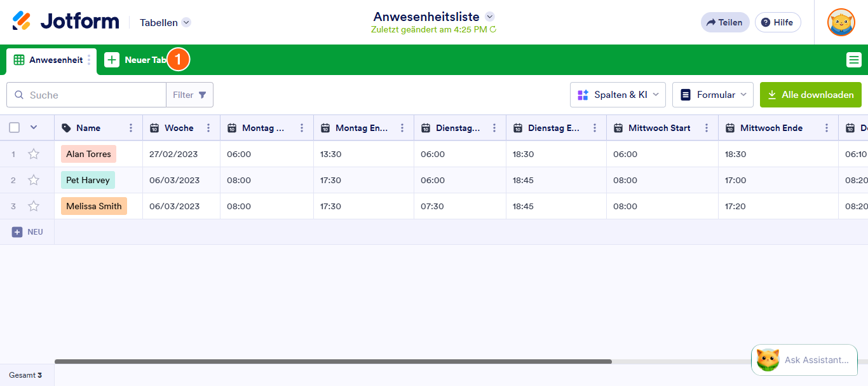The width and height of the screenshot is (868, 386).
Task: Click calendar icon in Mittwoch Start header
Action: (618, 128)
